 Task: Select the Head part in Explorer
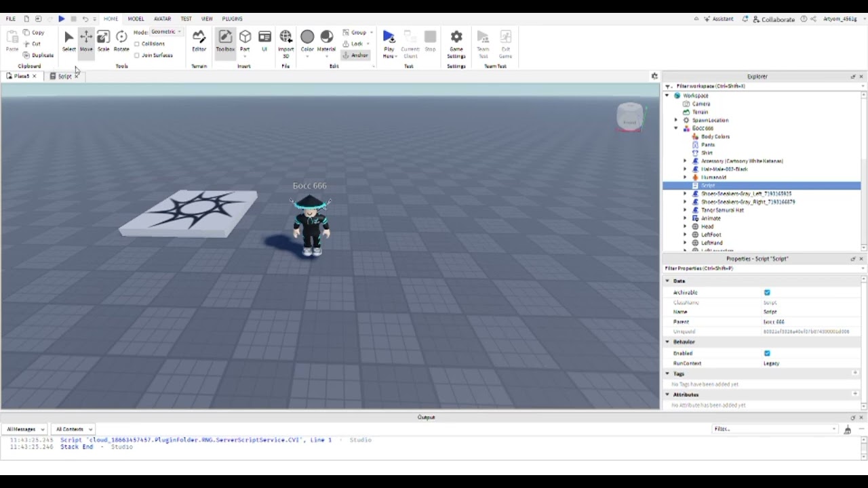click(707, 226)
